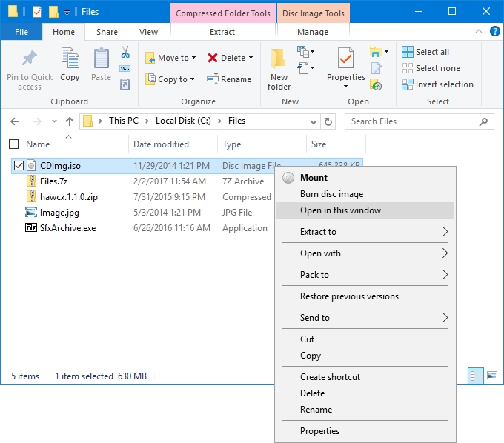The width and height of the screenshot is (504, 443).
Task: Expand the Open button dropdown arrow
Action: pos(387,51)
